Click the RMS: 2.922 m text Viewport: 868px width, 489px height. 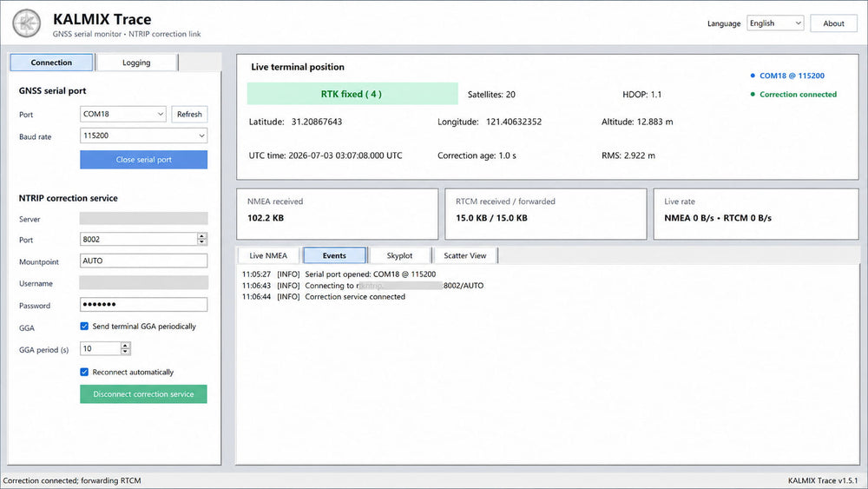click(x=628, y=155)
